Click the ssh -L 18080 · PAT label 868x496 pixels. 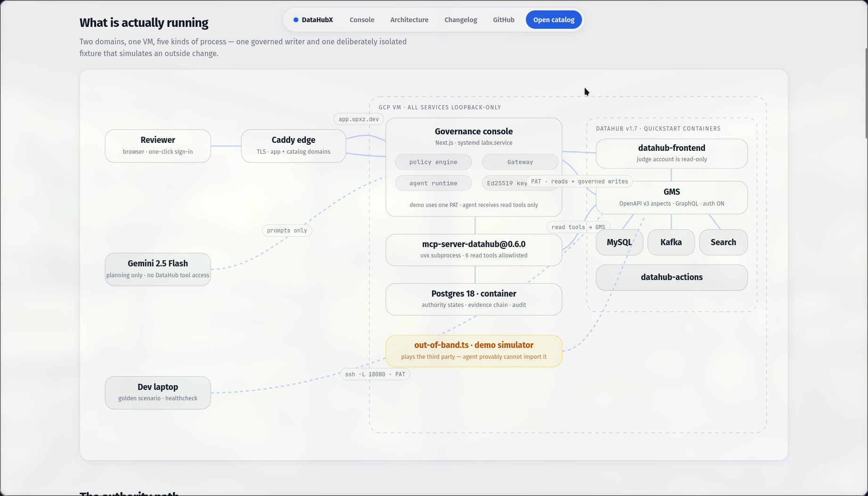tap(375, 374)
